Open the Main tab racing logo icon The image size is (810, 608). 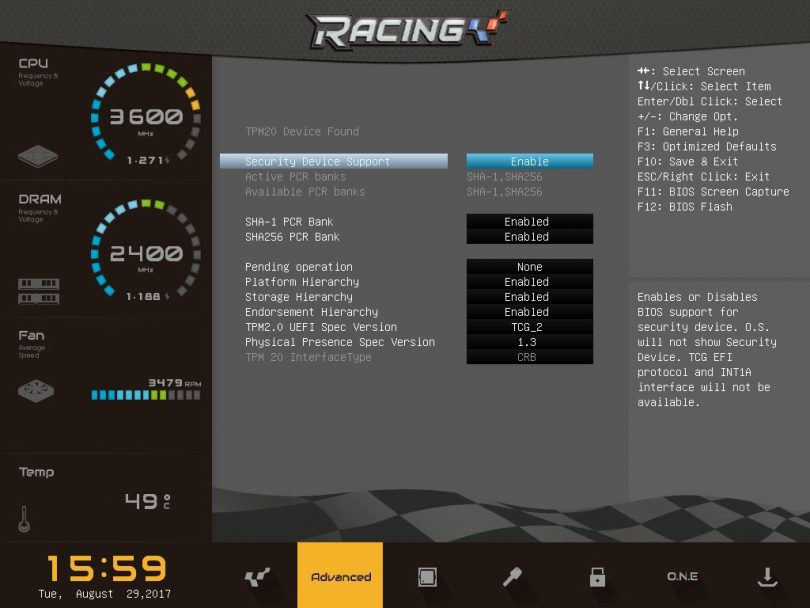(257, 577)
